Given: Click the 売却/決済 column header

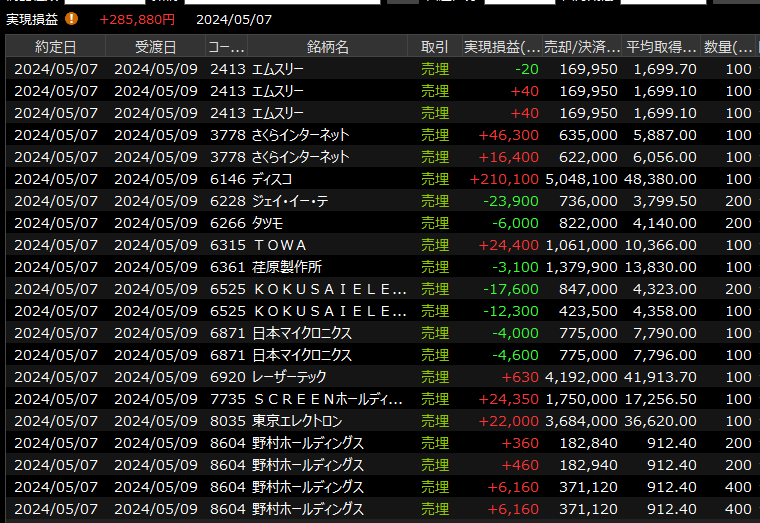Looking at the screenshot, I should click(x=582, y=47).
